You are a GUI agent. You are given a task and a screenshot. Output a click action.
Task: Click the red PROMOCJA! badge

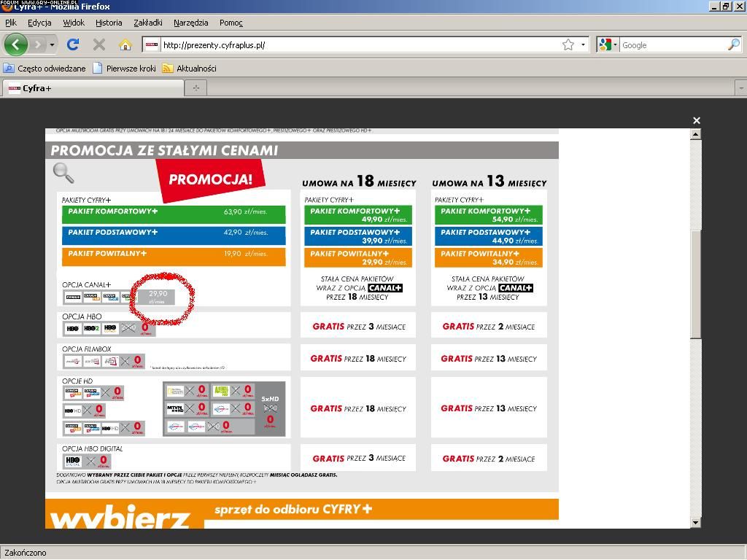click(210, 179)
